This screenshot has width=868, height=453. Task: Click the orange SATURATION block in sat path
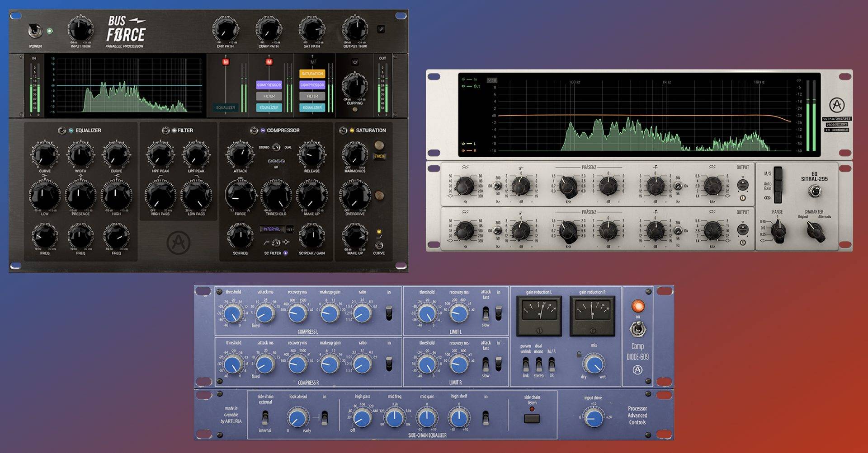coord(312,73)
